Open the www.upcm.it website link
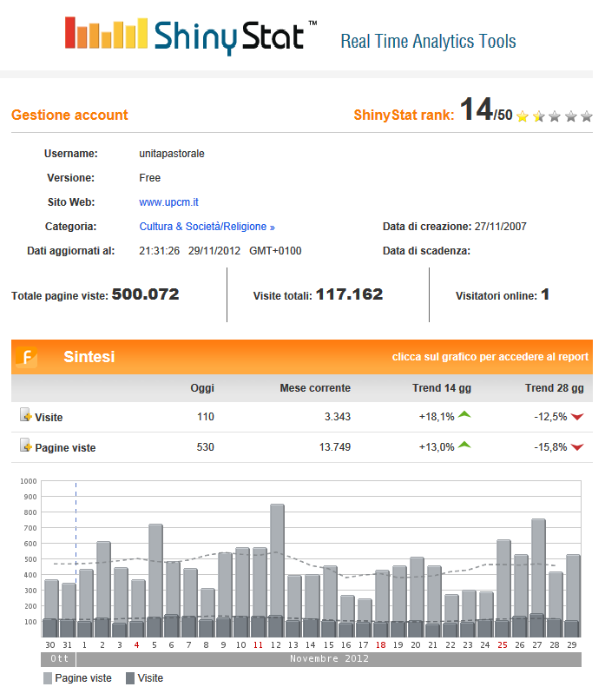This screenshot has height=700, width=605. [168, 202]
